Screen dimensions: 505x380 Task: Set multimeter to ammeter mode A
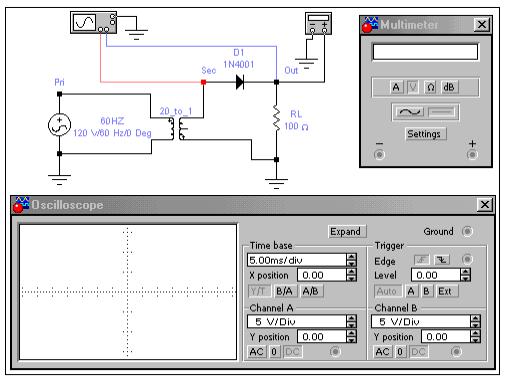pos(396,87)
